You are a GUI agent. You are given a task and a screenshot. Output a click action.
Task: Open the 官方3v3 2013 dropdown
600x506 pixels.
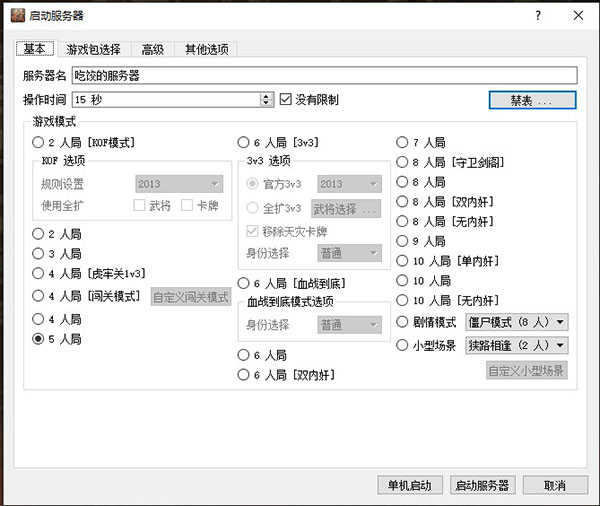point(349,184)
